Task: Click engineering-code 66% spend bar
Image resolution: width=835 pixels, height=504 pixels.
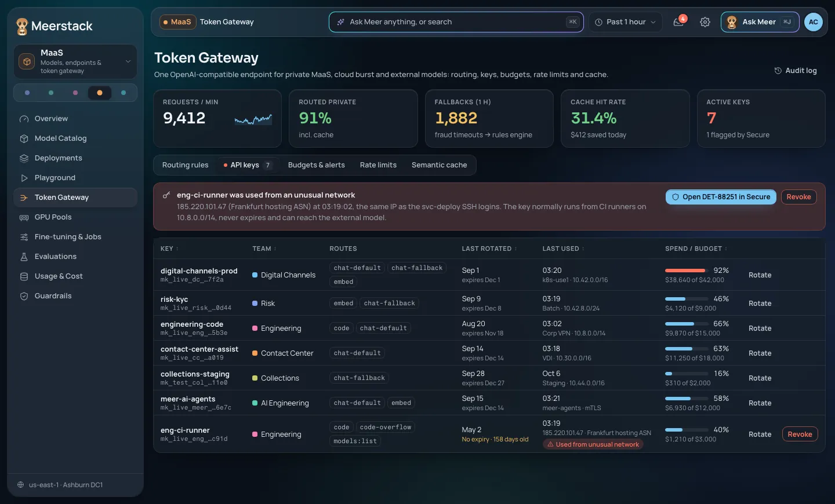Action: click(x=687, y=324)
